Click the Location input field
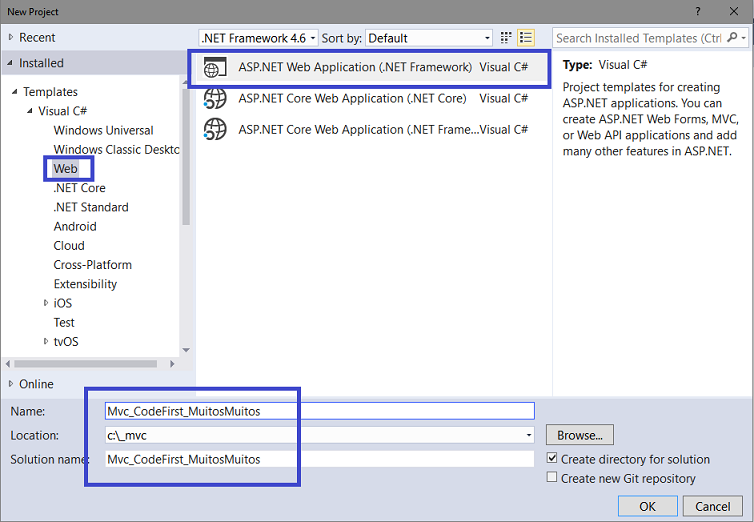This screenshot has width=754, height=522. 320,435
